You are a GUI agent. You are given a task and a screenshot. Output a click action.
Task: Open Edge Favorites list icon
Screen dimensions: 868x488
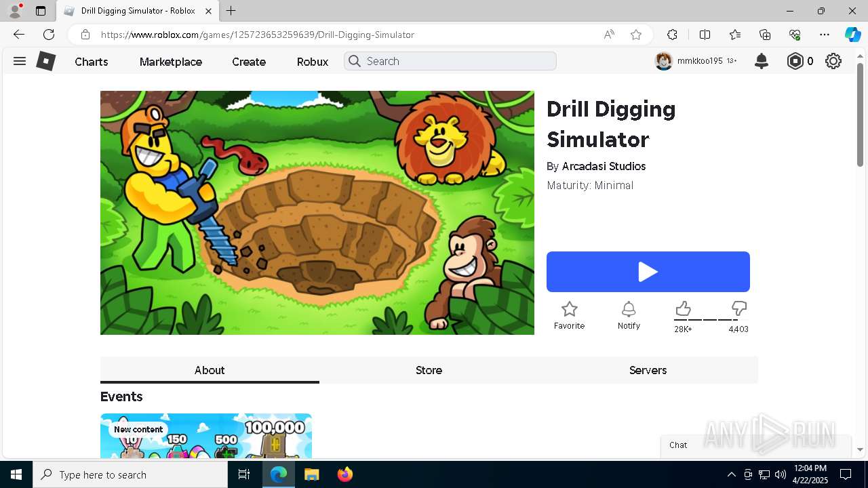(735, 35)
